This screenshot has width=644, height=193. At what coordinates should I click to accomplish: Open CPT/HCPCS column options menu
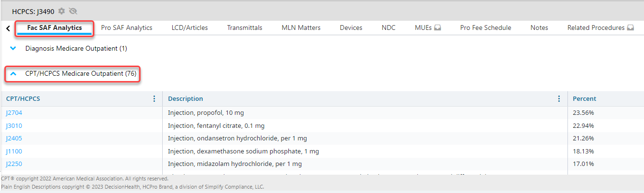[154, 99]
